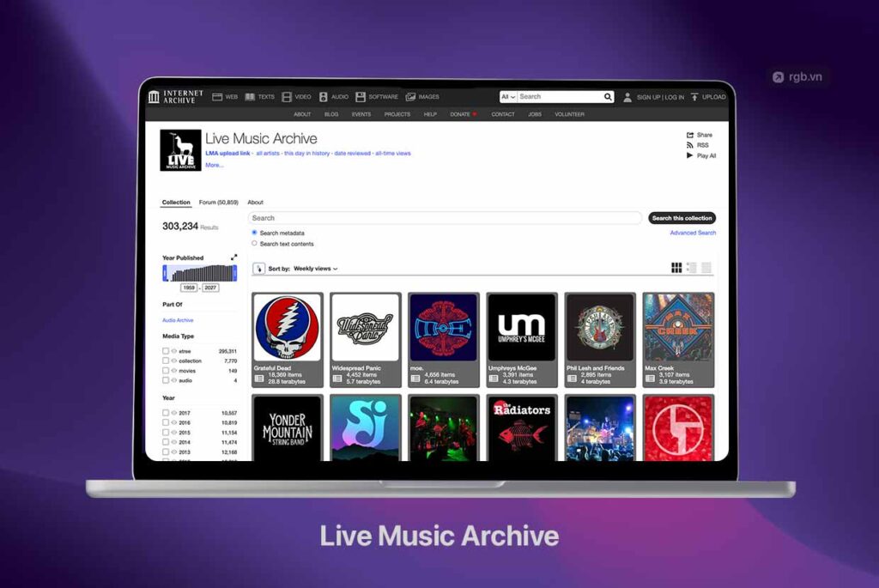Open the Video section icon
The height and width of the screenshot is (588, 879).
pos(287,97)
